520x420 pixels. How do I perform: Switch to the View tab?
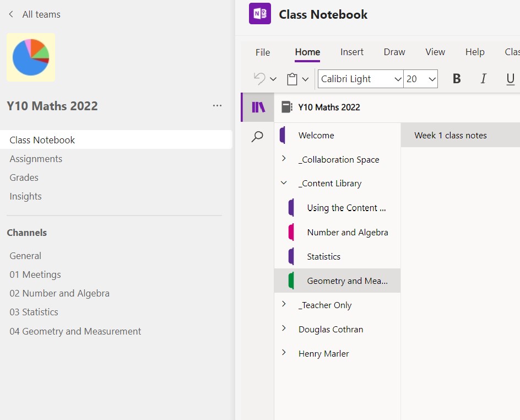click(435, 52)
